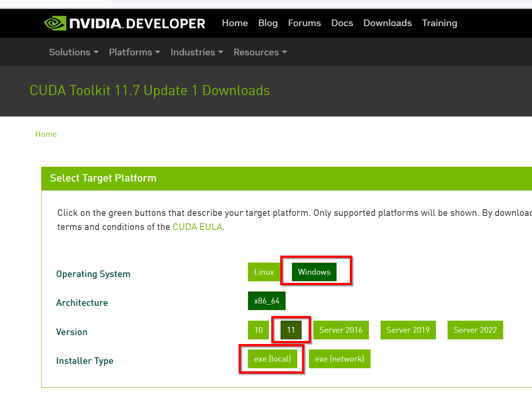
Task: Open the Home nav link
Action: [x=235, y=23]
